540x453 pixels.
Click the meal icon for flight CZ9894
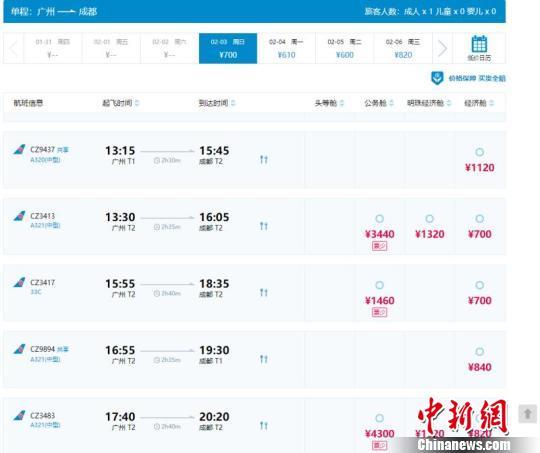263,359
